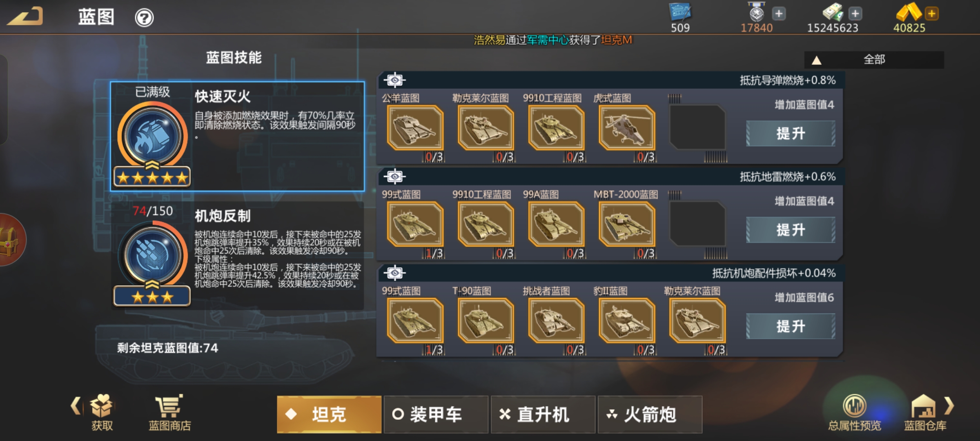Screen dimensions: 980x441
Task: Add gold bars with plus icon
Action: tap(931, 13)
